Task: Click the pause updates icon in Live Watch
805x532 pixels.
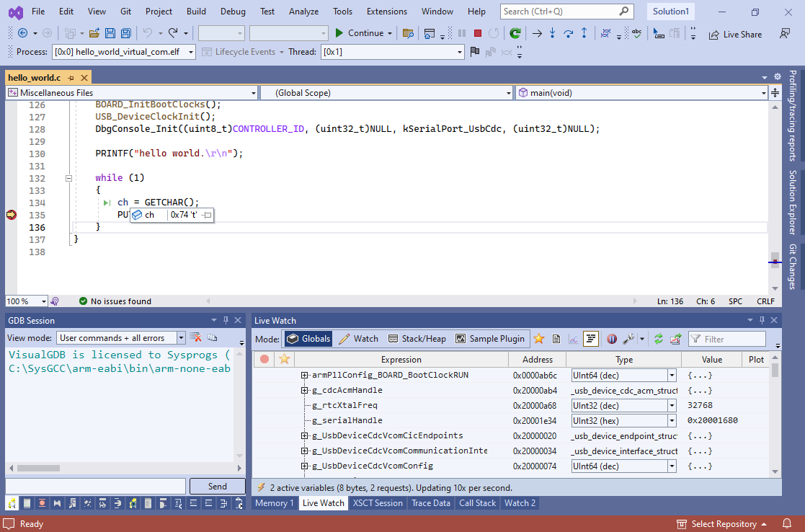Action: click(611, 339)
